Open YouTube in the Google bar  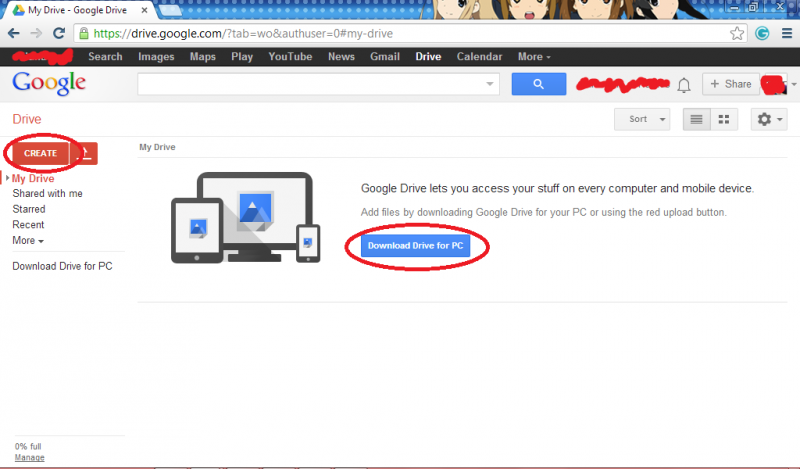coord(290,57)
